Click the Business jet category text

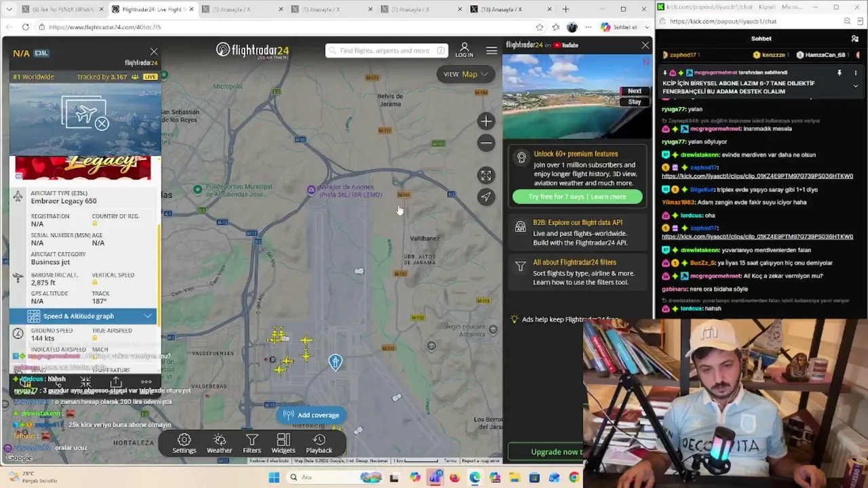(x=50, y=262)
